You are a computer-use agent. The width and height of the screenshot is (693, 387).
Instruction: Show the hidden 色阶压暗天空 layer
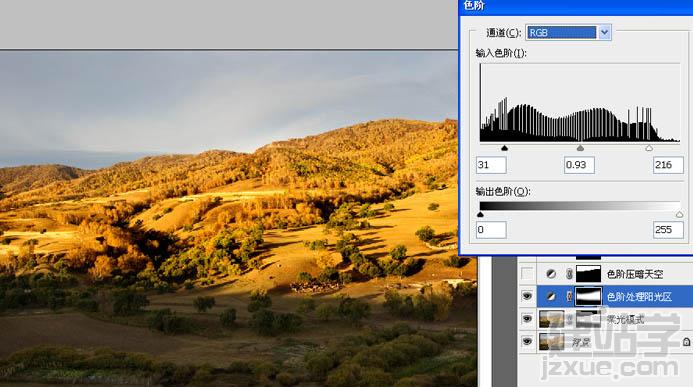pos(527,274)
